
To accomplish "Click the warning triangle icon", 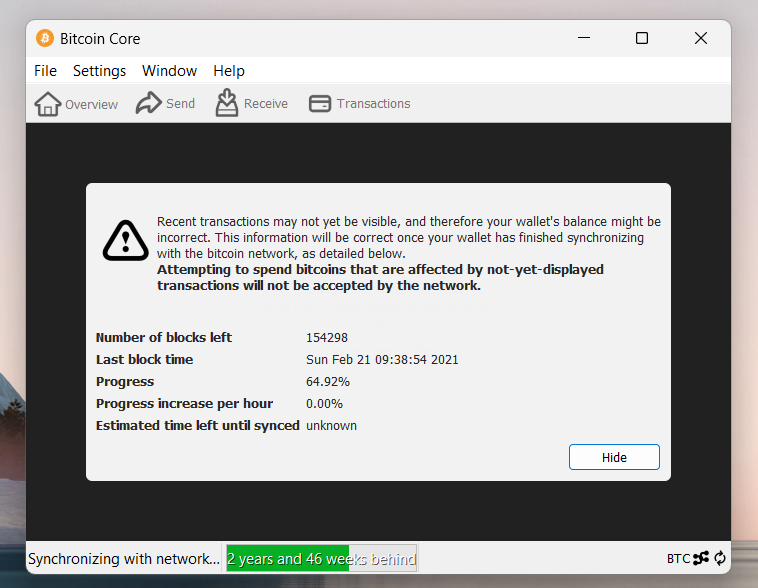I will click(x=126, y=240).
